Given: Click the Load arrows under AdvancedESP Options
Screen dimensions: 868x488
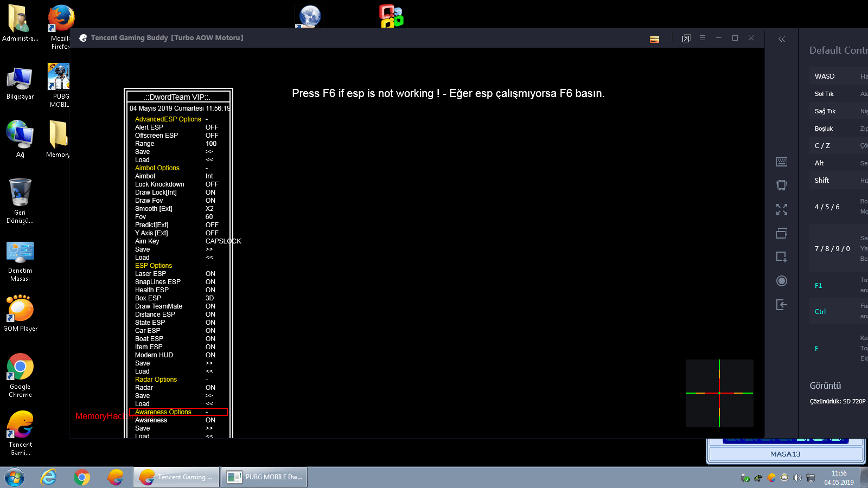Looking at the screenshot, I should pyautogui.click(x=209, y=160).
